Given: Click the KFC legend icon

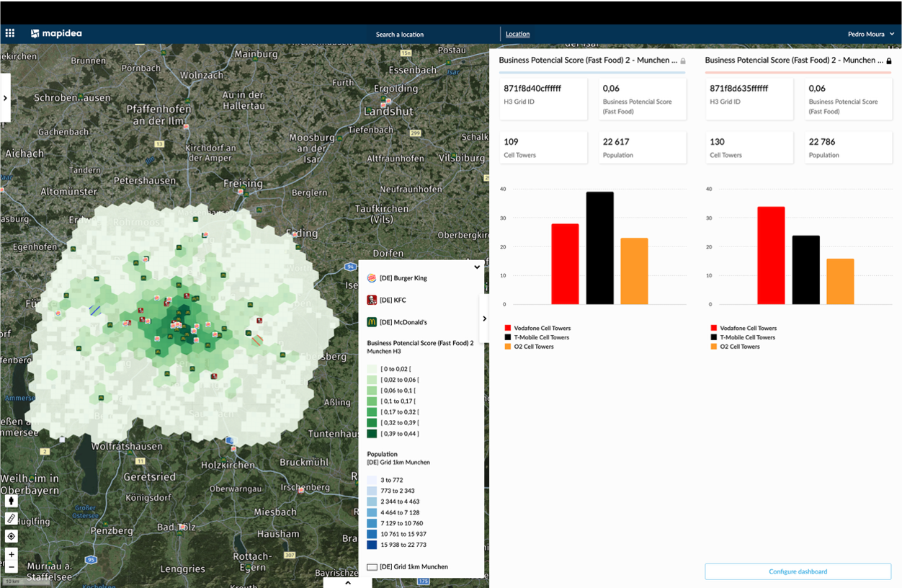Looking at the screenshot, I should 372,300.
